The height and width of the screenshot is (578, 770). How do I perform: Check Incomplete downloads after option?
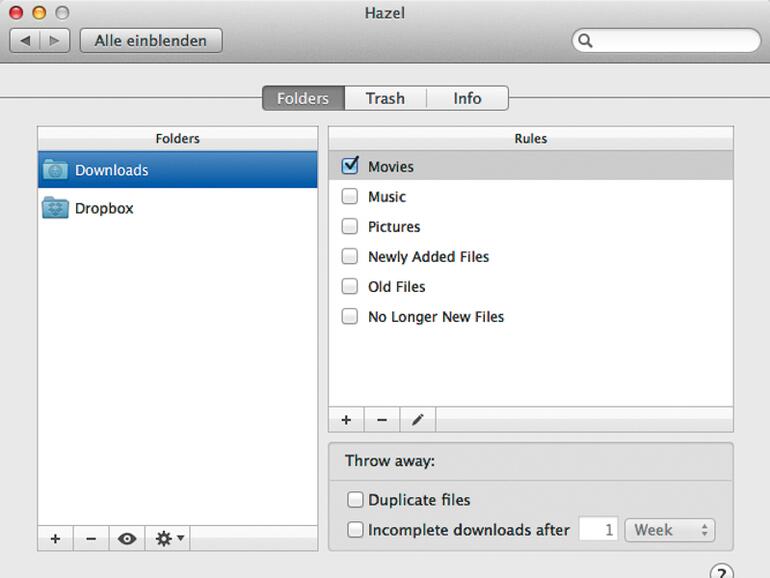coord(355,529)
